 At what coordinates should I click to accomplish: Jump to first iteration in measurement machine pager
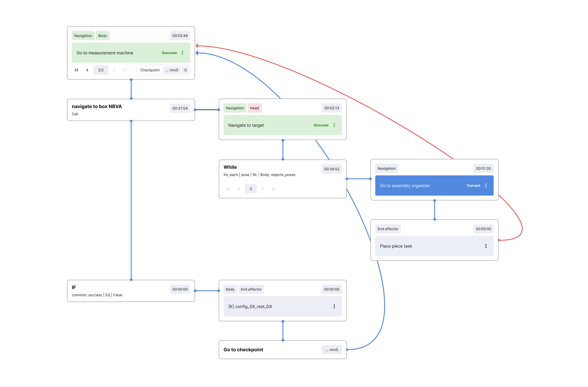[77, 70]
